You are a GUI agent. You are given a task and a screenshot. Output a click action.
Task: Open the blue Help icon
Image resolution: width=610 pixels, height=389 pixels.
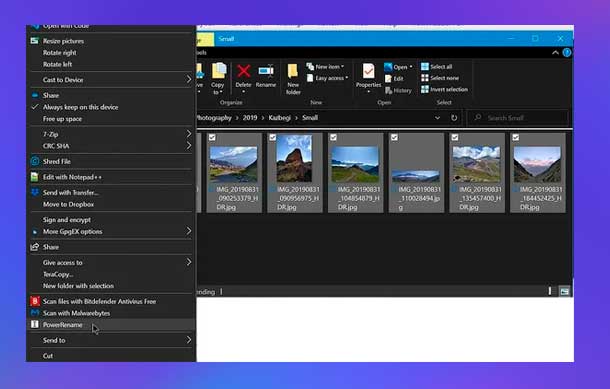click(x=567, y=53)
